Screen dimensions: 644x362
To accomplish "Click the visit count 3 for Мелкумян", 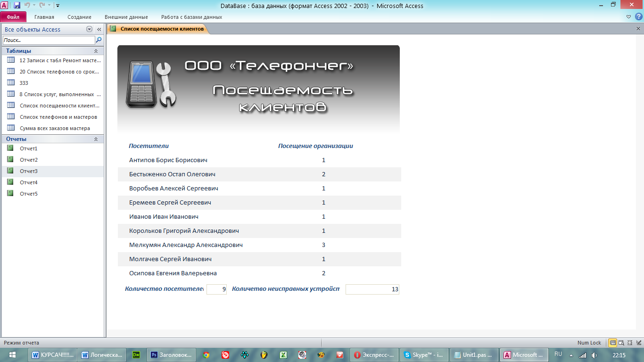I will 323,245.
